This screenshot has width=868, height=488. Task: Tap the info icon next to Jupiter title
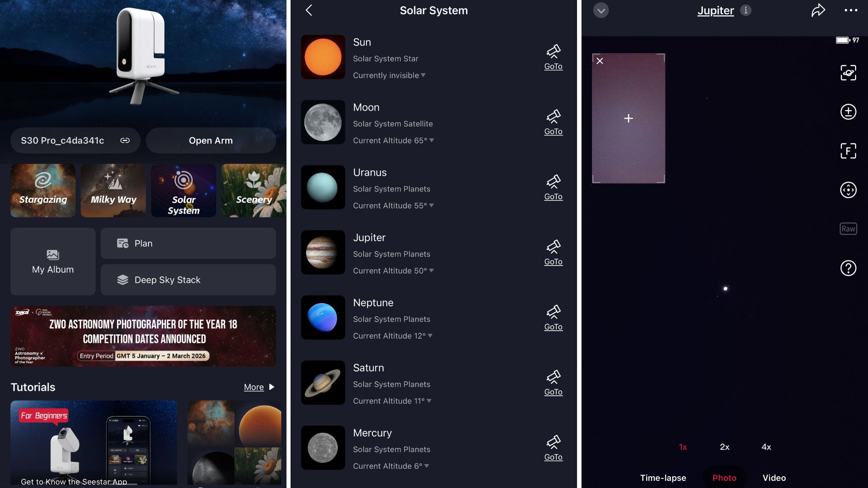pyautogui.click(x=746, y=10)
